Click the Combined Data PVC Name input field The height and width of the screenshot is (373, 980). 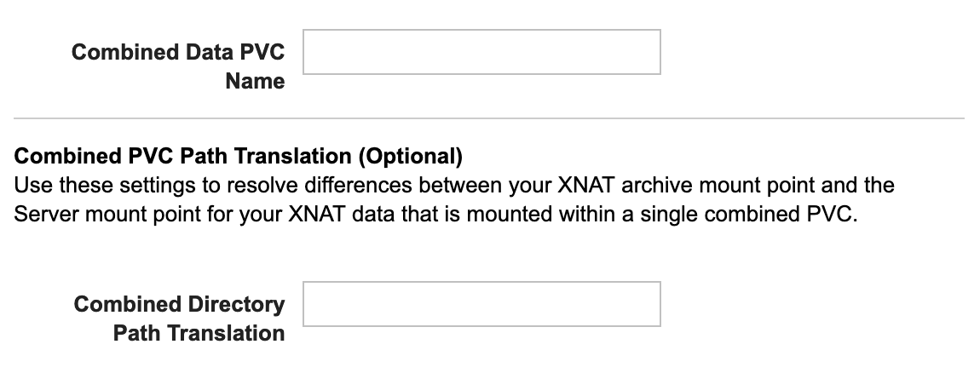[481, 52]
